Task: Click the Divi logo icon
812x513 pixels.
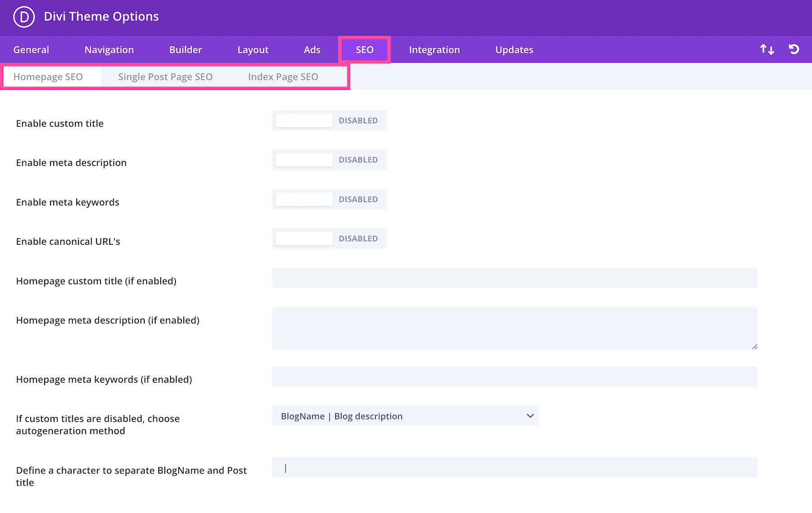Action: pos(24,17)
